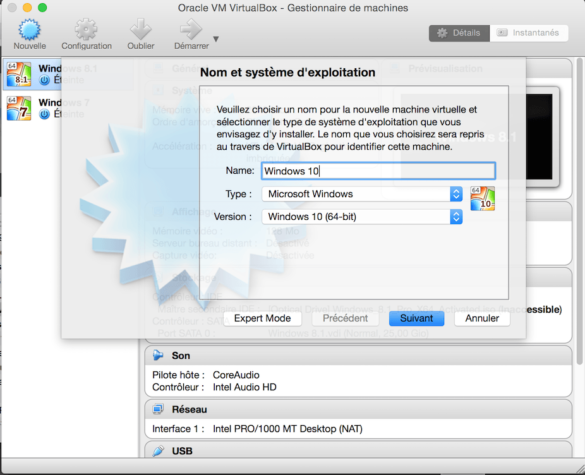The height and width of the screenshot is (475, 585).
Task: Click the Name text field
Action: pyautogui.click(x=378, y=171)
